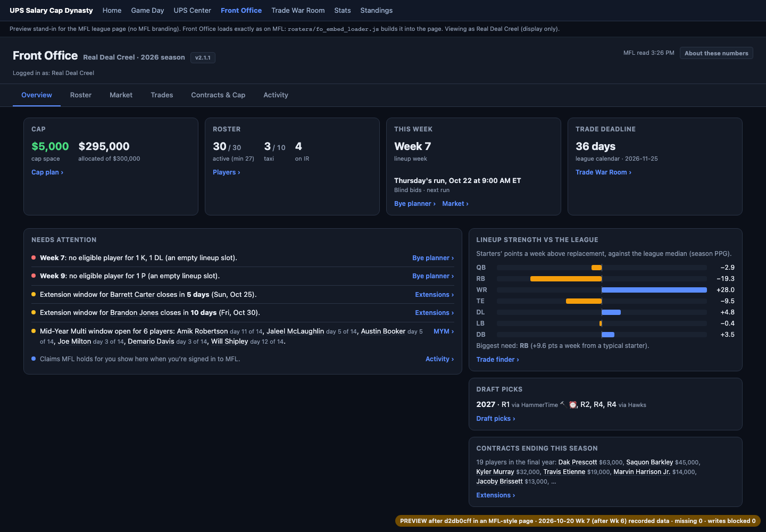Go to the Contracts & Cap tab

point(218,95)
